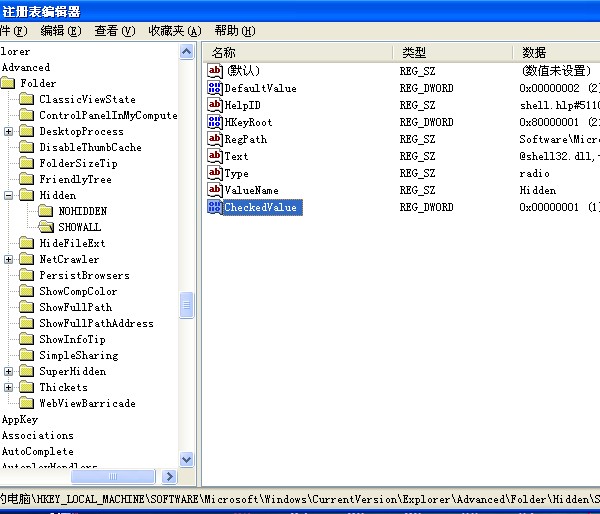Click the tree horizontal scrollbar thumb
The image size is (600, 514).
pyautogui.click(x=113, y=476)
